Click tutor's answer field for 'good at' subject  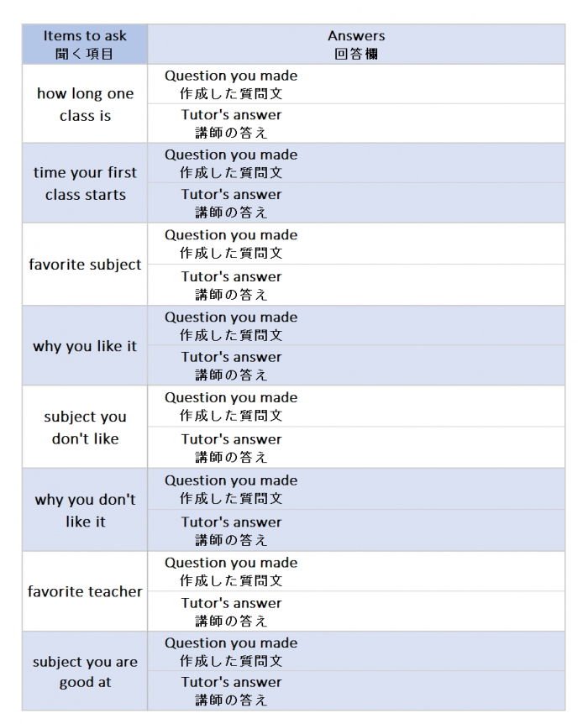(x=428, y=690)
